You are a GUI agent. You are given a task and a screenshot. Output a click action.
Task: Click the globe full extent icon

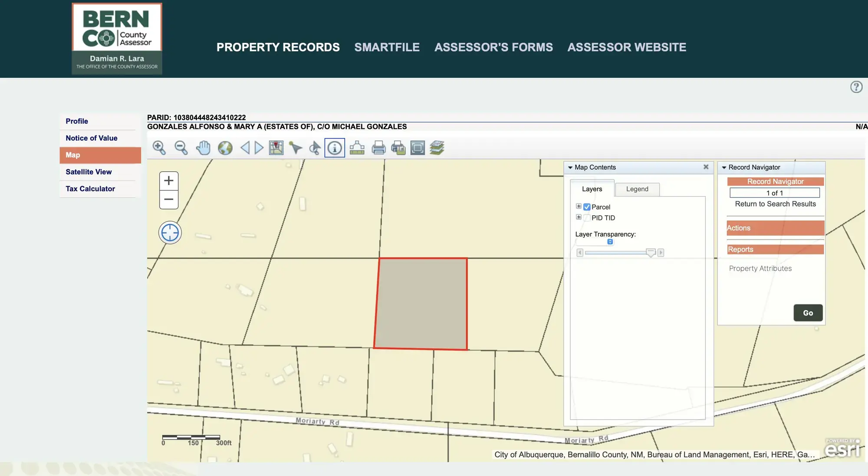pos(225,148)
